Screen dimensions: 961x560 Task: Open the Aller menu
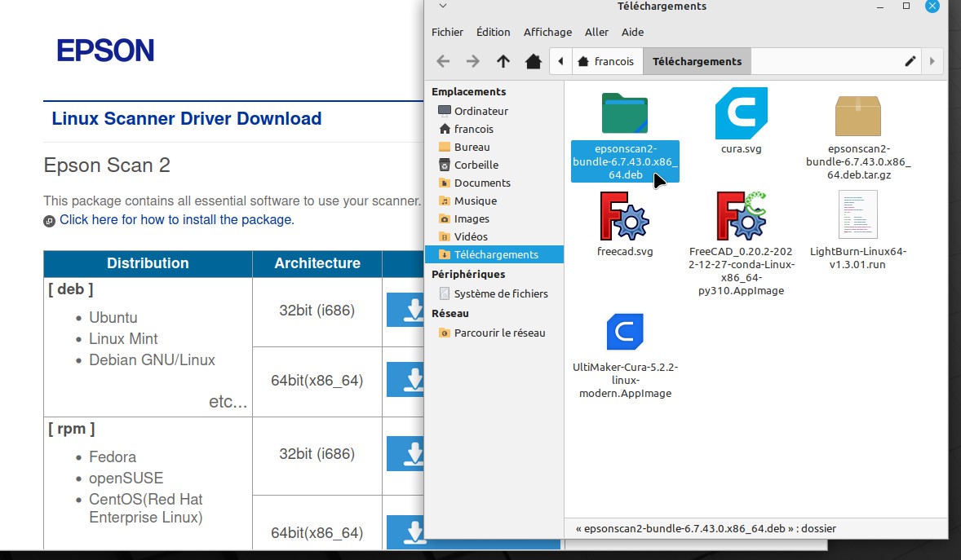tap(596, 32)
